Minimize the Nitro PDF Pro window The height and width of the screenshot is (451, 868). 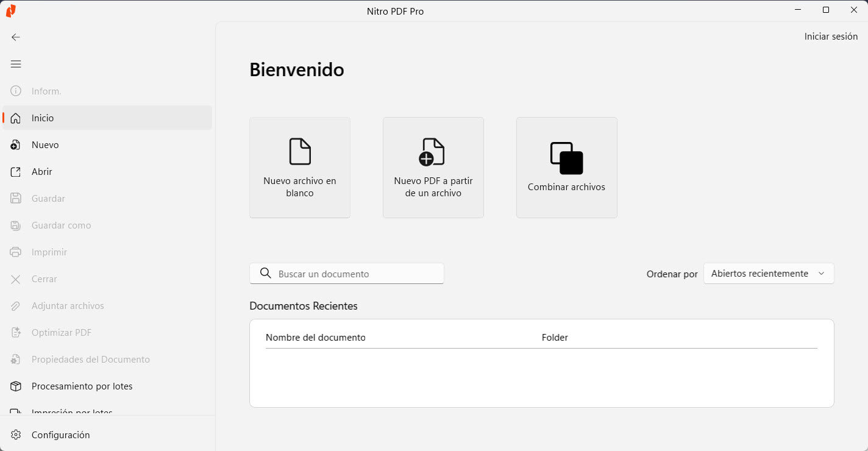click(799, 10)
